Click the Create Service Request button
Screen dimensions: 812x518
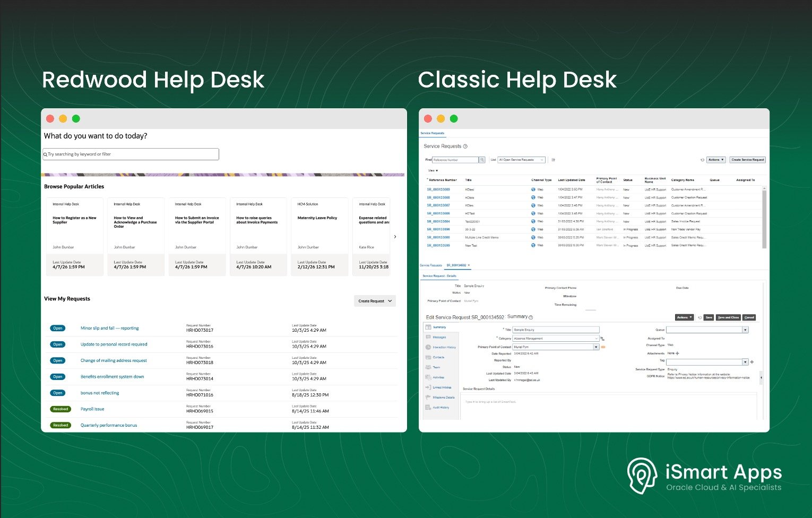point(747,160)
